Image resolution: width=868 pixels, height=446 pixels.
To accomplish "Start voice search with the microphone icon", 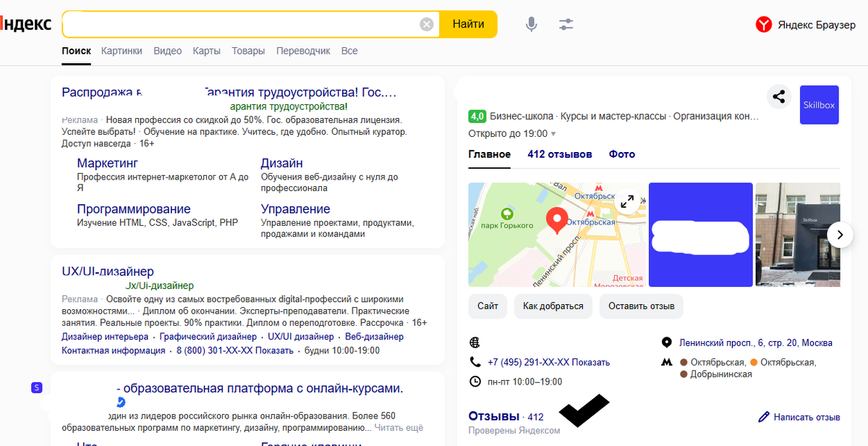I will click(532, 25).
